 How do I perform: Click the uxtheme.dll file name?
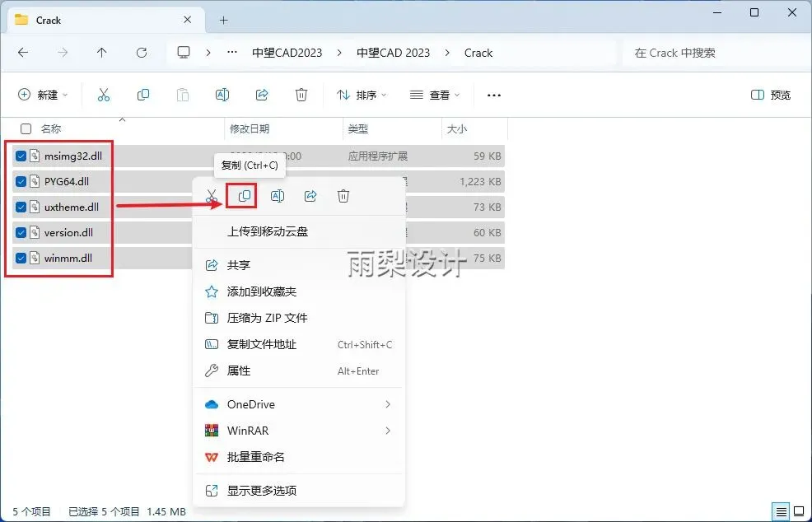tap(72, 207)
